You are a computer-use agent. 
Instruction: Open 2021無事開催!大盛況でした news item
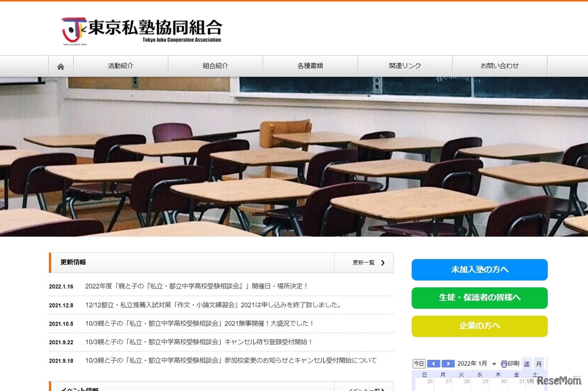tap(200, 324)
